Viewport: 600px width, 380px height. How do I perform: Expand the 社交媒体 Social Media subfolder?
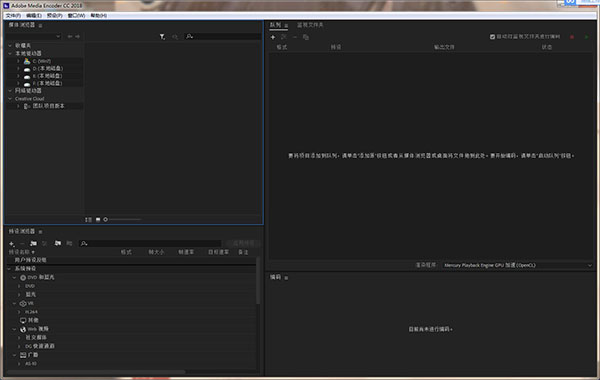19,338
